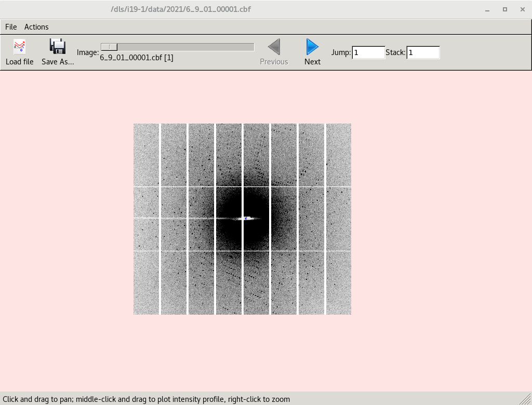Select the Jump input field
Screen dimensions: 532x405
368,52
